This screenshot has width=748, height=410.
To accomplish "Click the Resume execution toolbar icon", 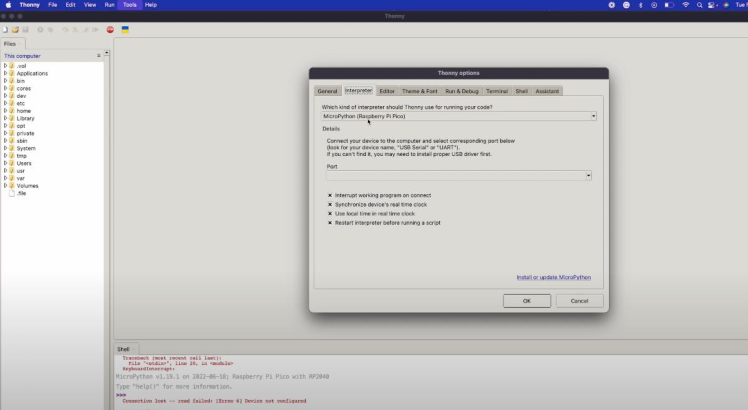I will tap(95, 30).
